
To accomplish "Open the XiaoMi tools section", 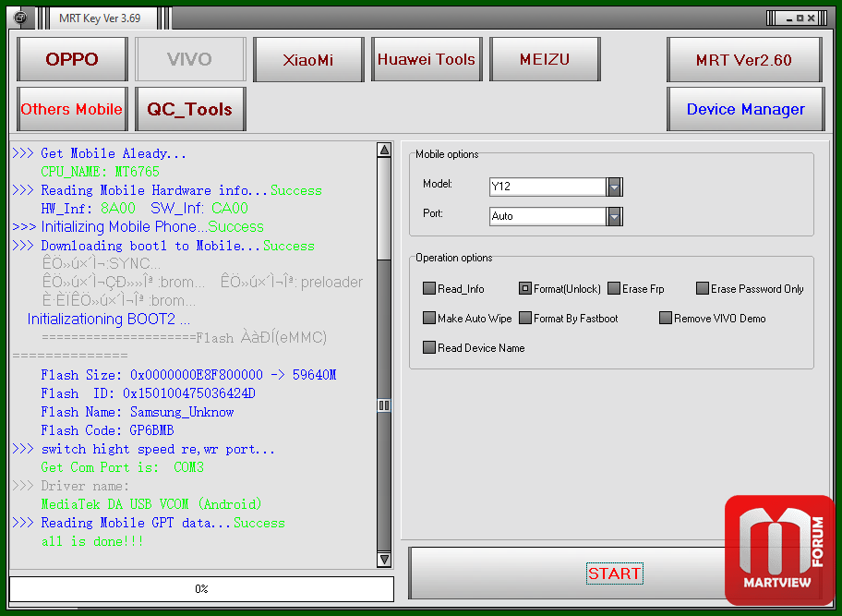I will pyautogui.click(x=308, y=60).
